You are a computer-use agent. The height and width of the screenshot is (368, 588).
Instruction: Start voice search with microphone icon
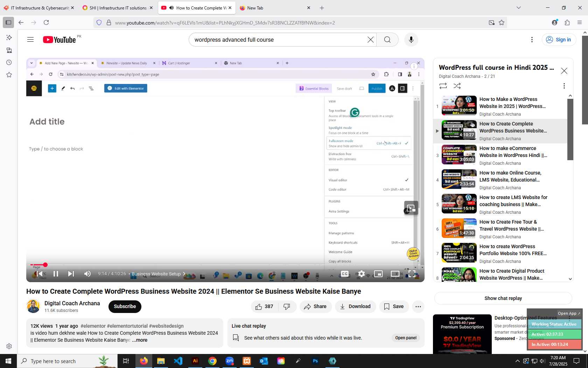coord(411,40)
